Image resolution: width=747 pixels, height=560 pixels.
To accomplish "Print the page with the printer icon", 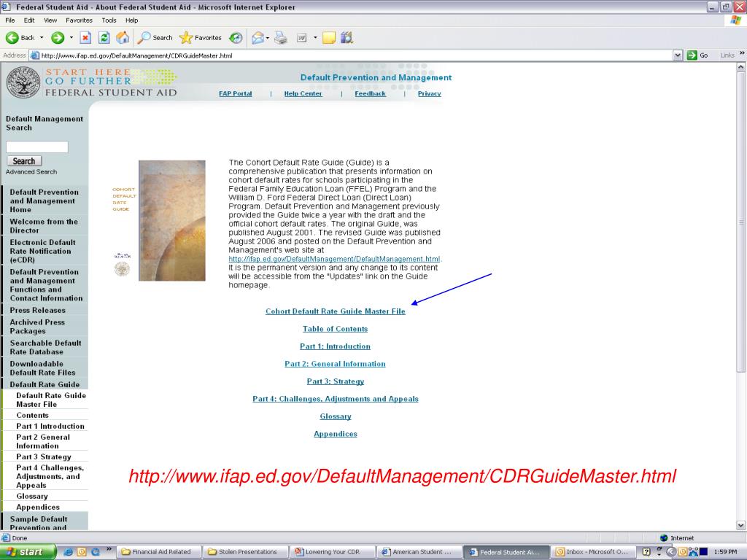I will tap(281, 38).
